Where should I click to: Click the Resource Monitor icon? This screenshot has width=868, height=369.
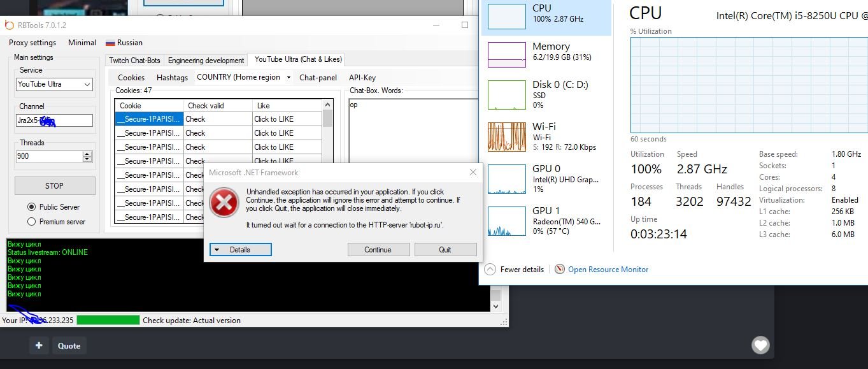[560, 270]
